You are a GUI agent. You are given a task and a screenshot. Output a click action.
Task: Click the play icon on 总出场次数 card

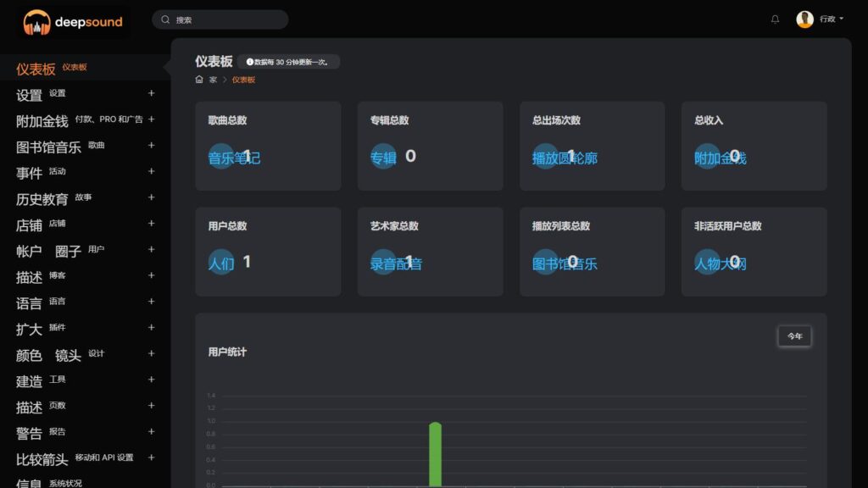(543, 158)
